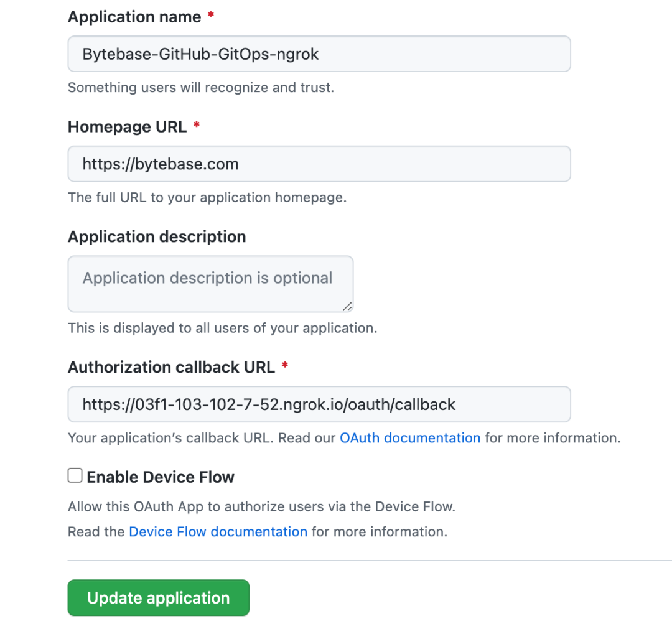672x639 pixels.
Task: Focus the Homepage URL text box
Action: (319, 164)
